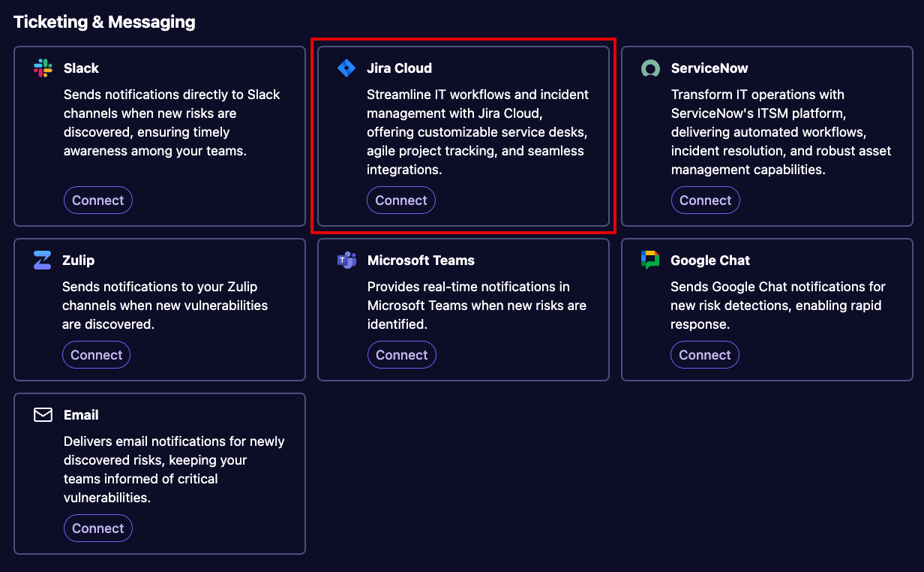
Task: Select the Microsoft Teams title text
Action: point(421,260)
